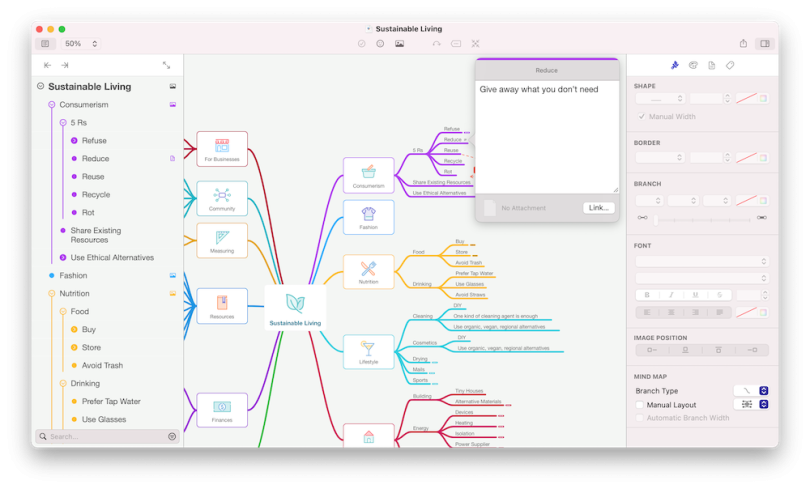The image size is (810, 489).
Task: Collapse the Consumerism outline item
Action: pos(52,105)
